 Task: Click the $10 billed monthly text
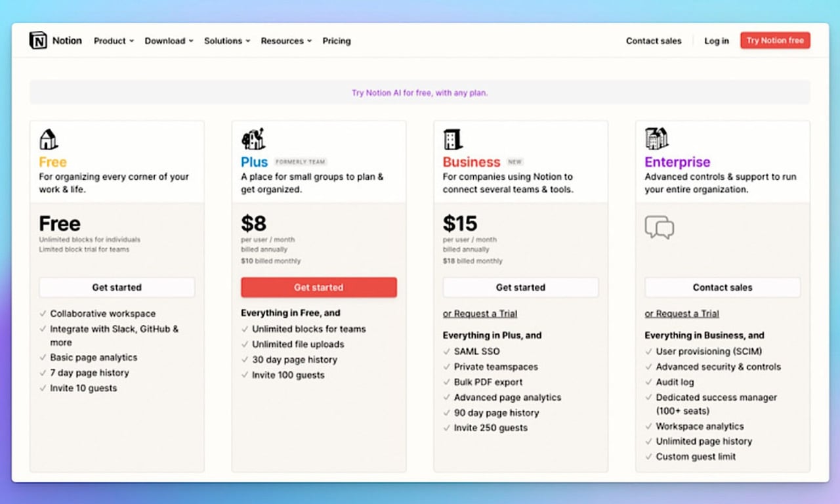[x=271, y=261]
